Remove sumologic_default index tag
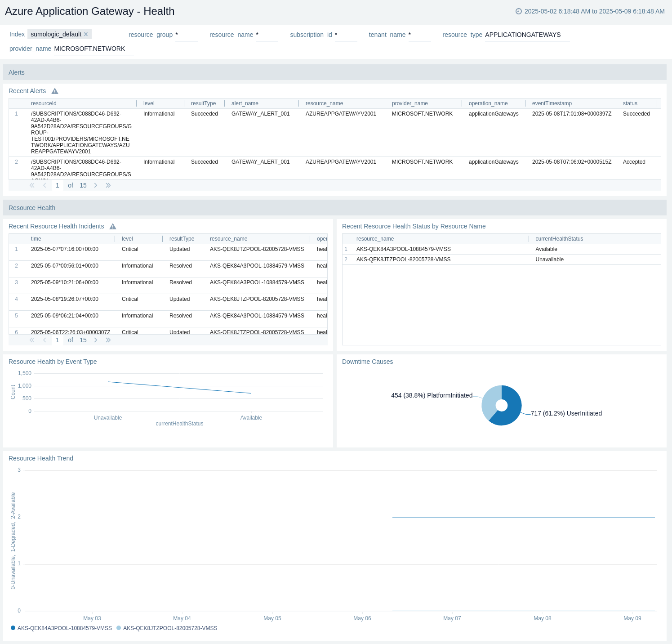 pyautogui.click(x=86, y=34)
